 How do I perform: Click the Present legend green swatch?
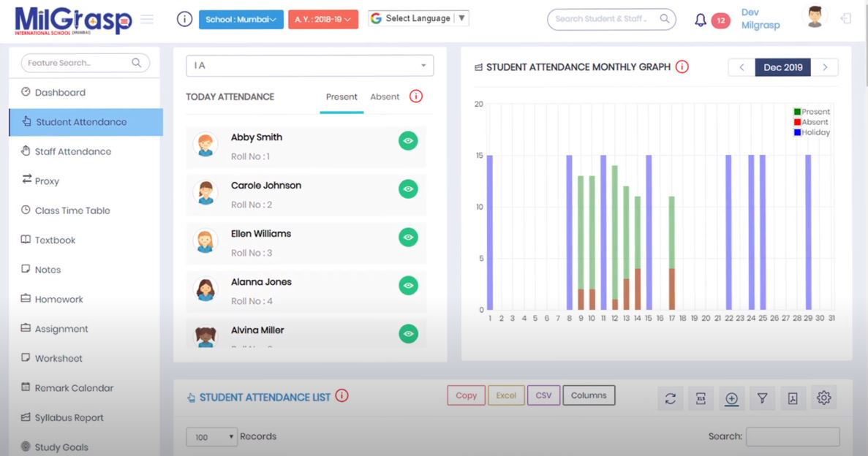[x=797, y=112]
